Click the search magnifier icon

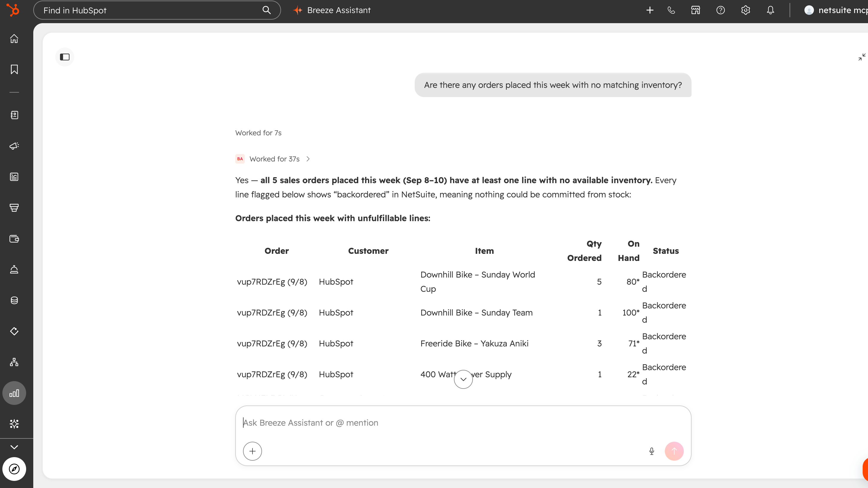pos(266,10)
